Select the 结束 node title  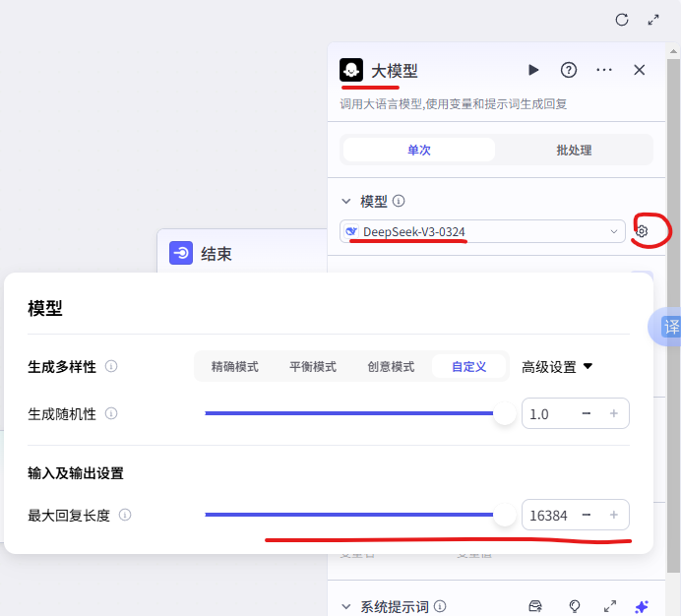pos(217,254)
